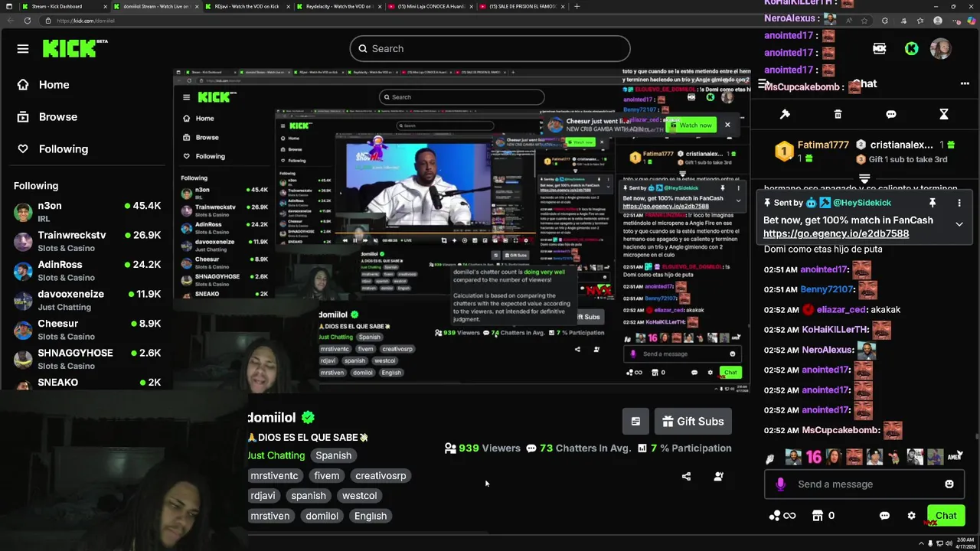Click eliazar_ced username in chat
Viewport: 980px width, 551px height.
841,310
